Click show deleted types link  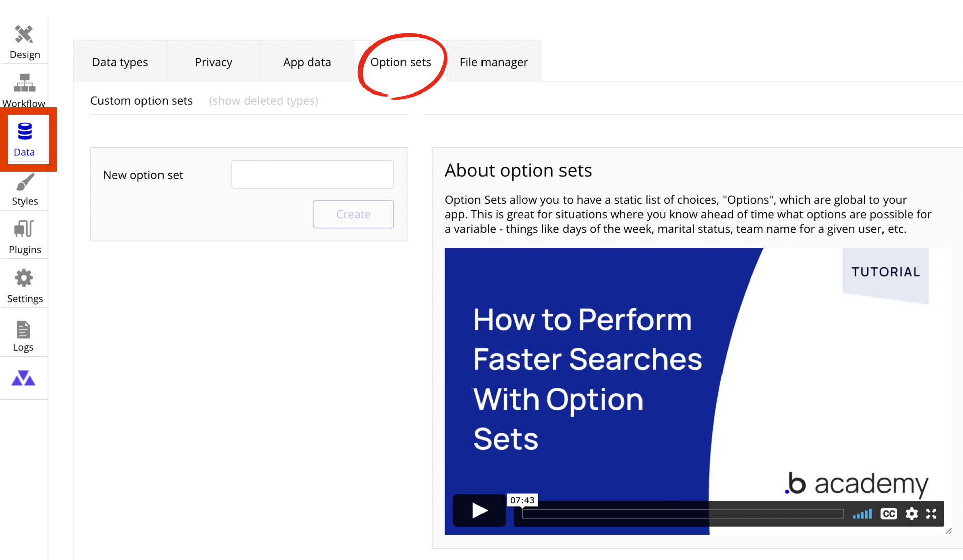click(264, 101)
